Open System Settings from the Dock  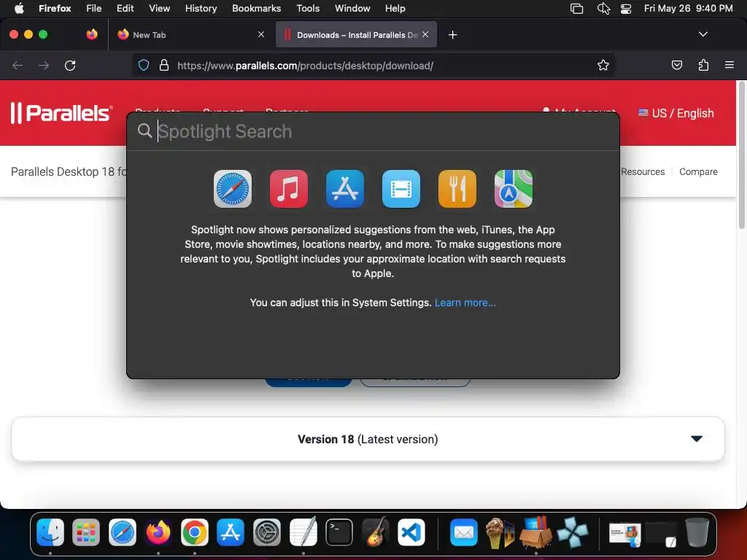pos(267,532)
